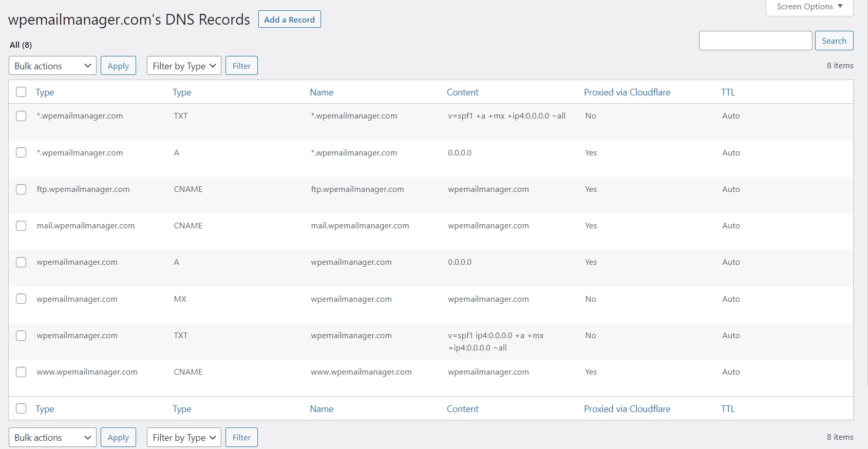Click the TTL column label in footer
This screenshot has width=868, height=449.
(728, 409)
